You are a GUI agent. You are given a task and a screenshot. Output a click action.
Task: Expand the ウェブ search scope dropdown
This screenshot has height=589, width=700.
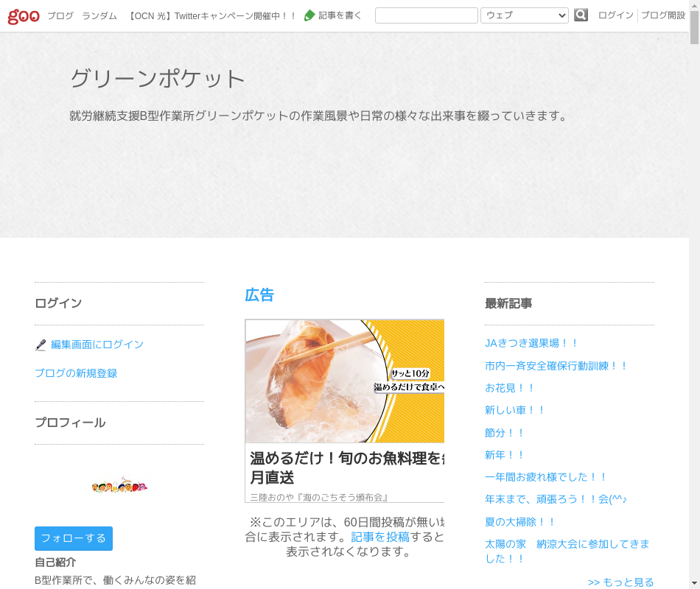tap(524, 15)
